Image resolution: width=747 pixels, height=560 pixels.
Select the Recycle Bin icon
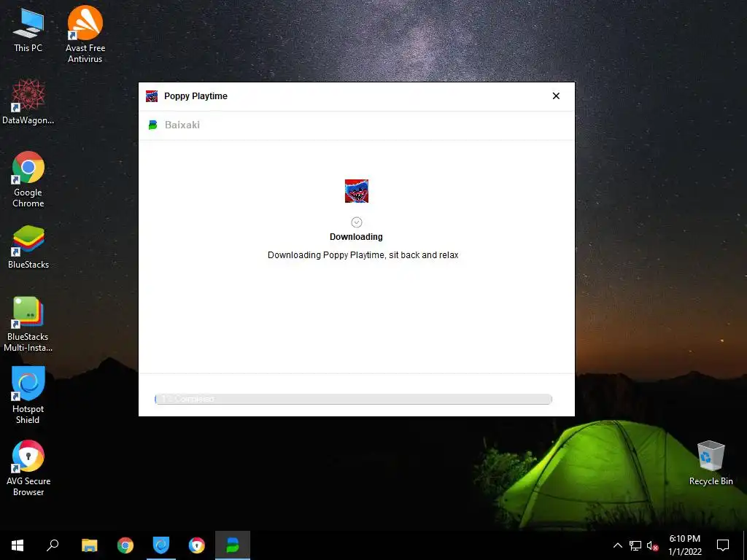click(x=711, y=463)
